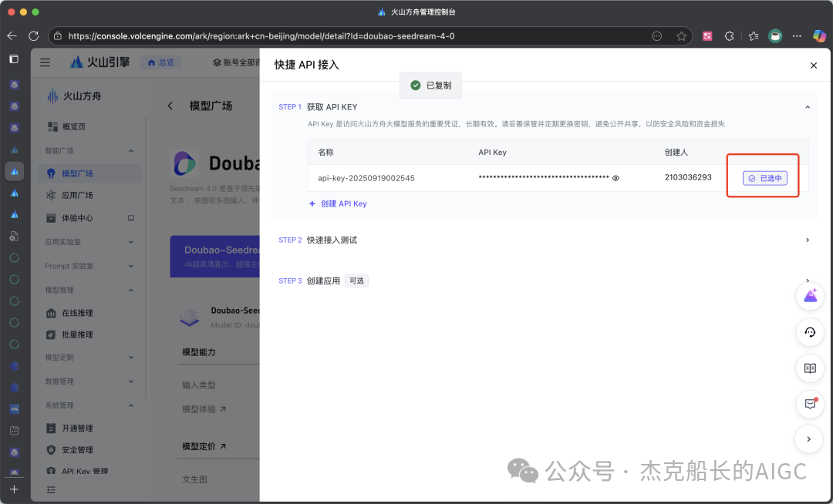Open customer support headset floating button
Viewport: 833px width, 504px height.
[810, 332]
